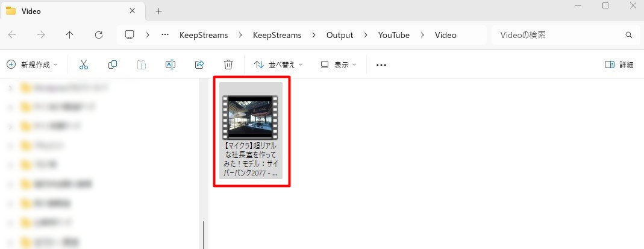Go back with the left arrow

pos(12,35)
